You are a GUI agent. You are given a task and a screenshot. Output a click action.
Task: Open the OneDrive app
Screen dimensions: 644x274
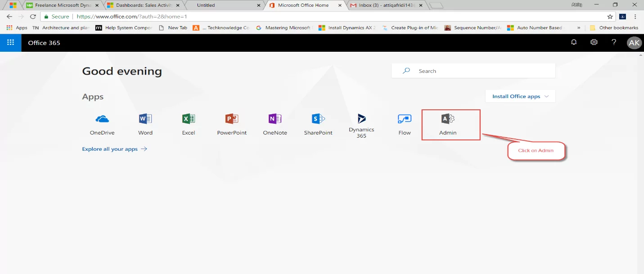[x=102, y=124]
